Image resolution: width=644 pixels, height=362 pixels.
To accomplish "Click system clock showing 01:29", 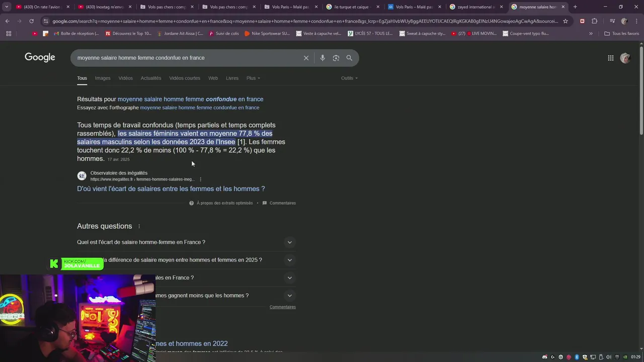I will click(636, 357).
